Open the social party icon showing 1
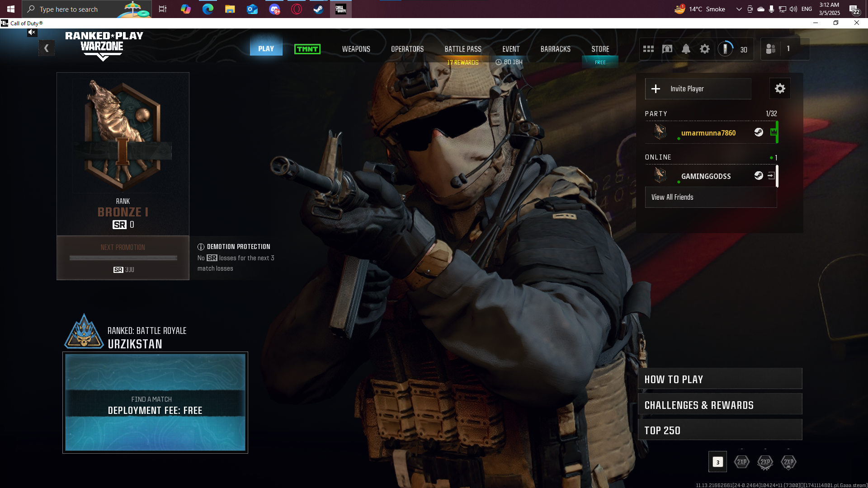The height and width of the screenshot is (488, 868). click(x=771, y=49)
